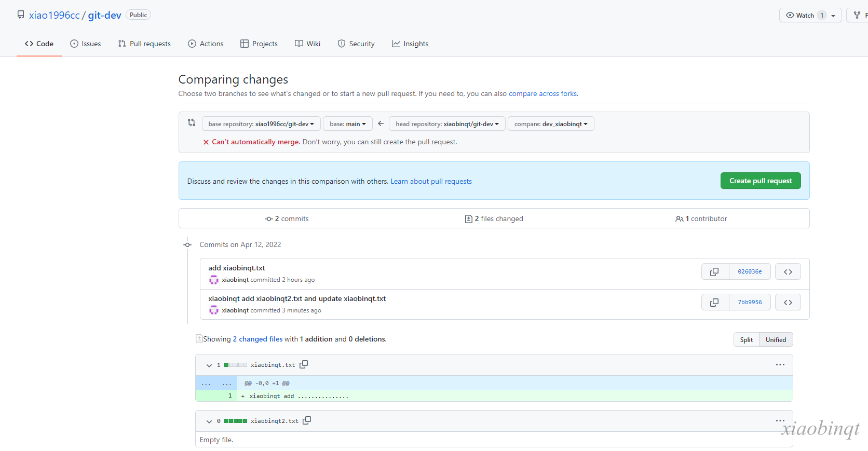Open the Projects tab
868x451 pixels.
(259, 44)
